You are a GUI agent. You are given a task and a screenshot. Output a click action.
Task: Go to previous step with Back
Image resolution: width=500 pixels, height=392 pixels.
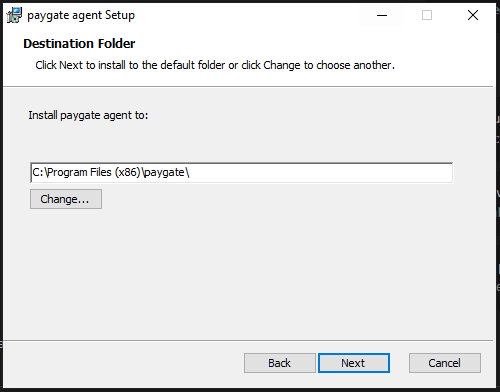(280, 363)
